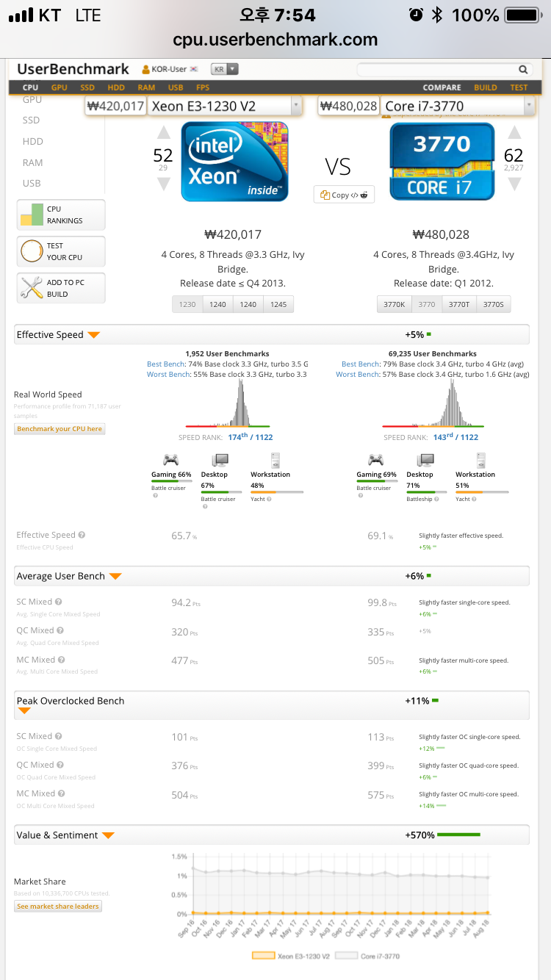The height and width of the screenshot is (980, 551).
Task: Click help icon next to Effective Speed row
Action: click(82, 536)
